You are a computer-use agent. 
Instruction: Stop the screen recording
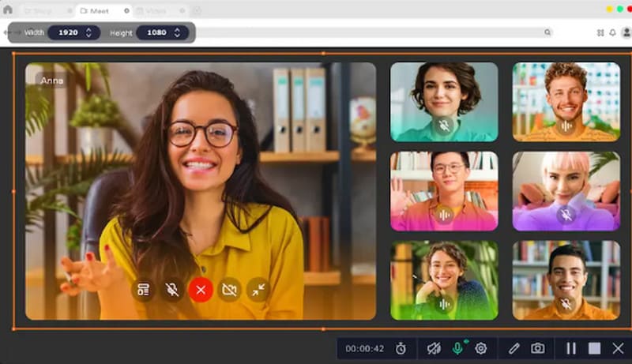pyautogui.click(x=594, y=348)
